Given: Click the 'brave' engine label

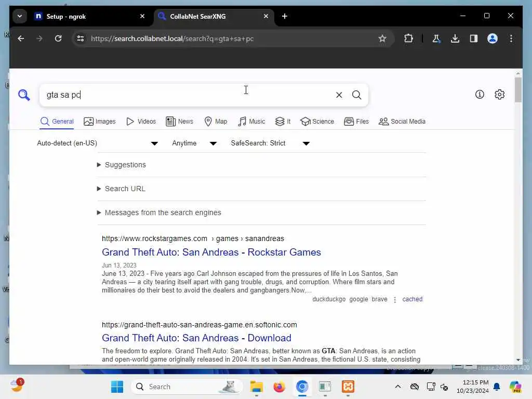Looking at the screenshot, I should 379,299.
